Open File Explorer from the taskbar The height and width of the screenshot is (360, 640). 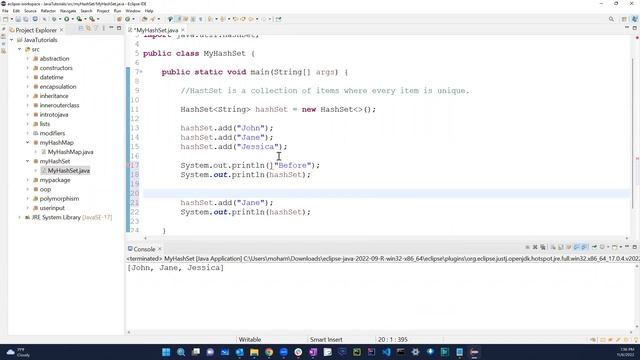click(x=254, y=352)
